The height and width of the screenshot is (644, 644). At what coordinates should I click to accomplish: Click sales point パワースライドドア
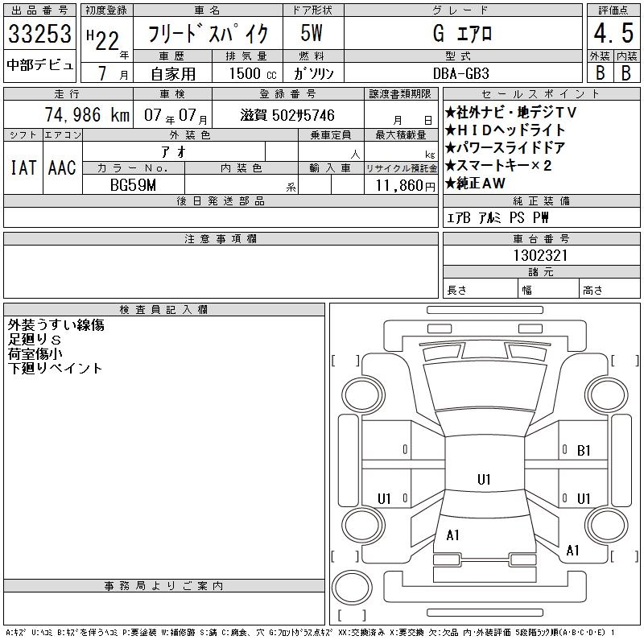506,148
